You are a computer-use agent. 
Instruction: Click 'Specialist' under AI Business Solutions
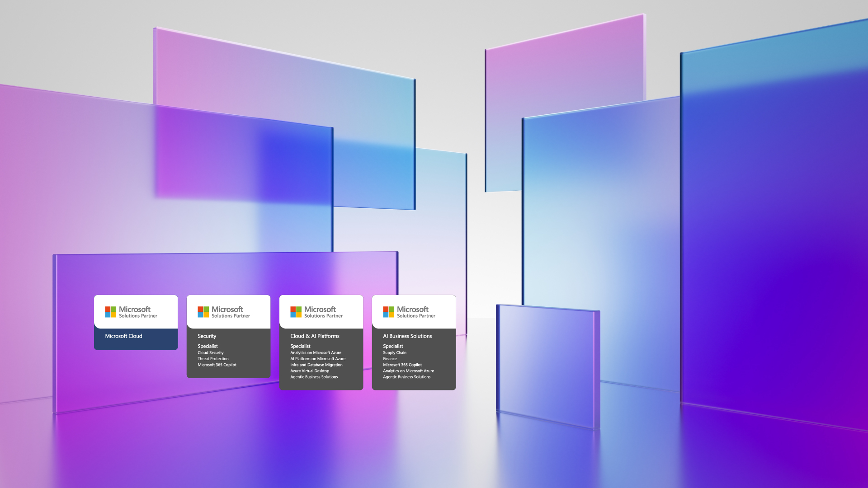pyautogui.click(x=393, y=346)
